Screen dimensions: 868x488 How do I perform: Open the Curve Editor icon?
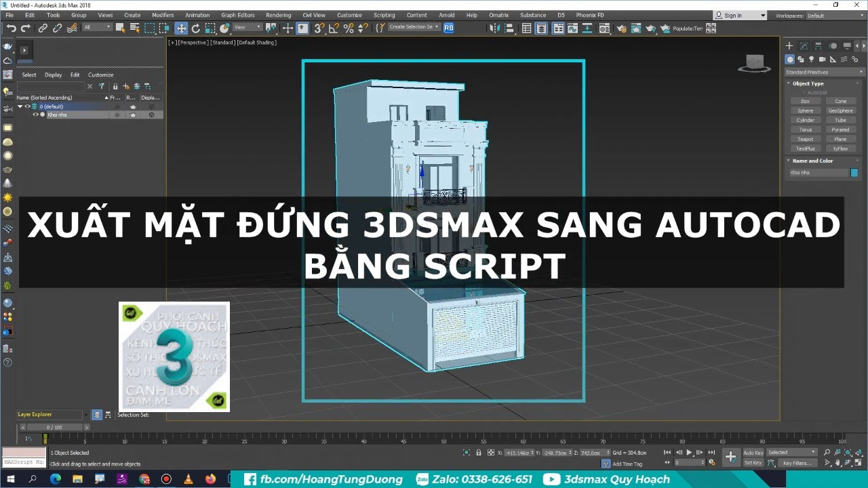coord(574,28)
